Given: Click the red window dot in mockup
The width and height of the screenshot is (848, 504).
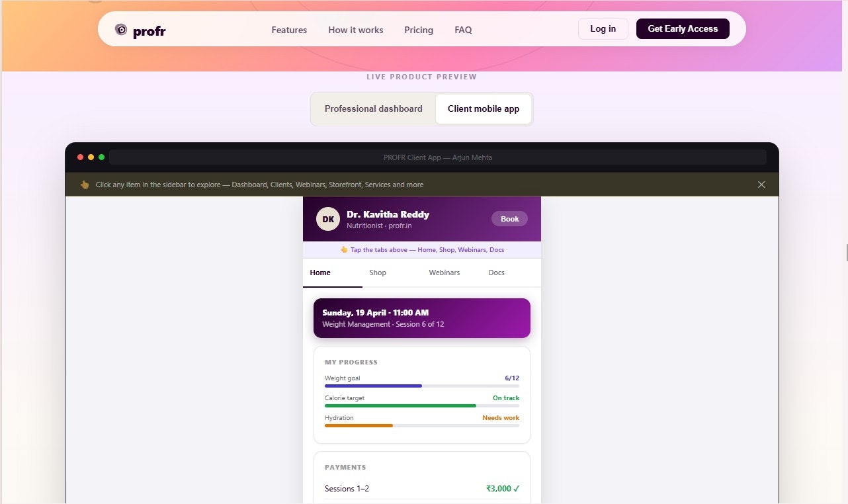Looking at the screenshot, I should 81,157.
